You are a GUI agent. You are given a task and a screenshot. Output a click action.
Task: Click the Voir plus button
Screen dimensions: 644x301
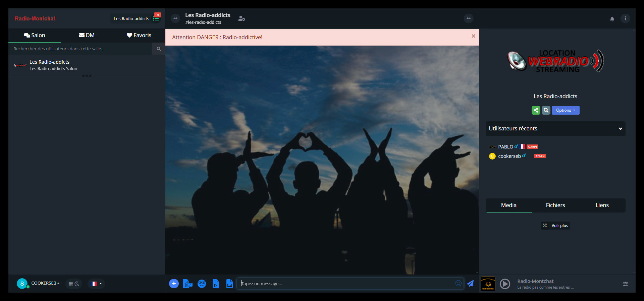[555, 226]
